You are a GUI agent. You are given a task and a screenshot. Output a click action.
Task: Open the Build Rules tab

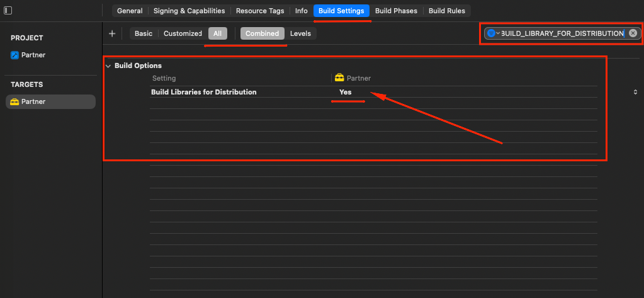(447, 11)
